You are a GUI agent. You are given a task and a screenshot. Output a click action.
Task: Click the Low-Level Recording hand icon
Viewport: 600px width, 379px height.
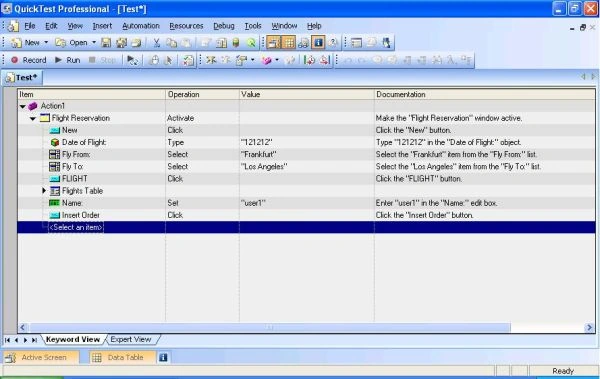[154, 60]
